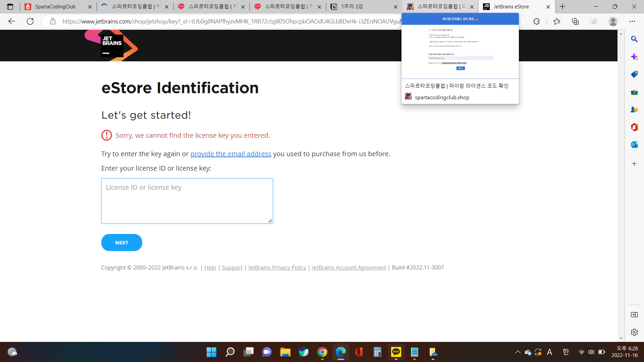This screenshot has width=644, height=362.
Task: Close the JetBrains eStore tab
Action: click(x=548, y=7)
